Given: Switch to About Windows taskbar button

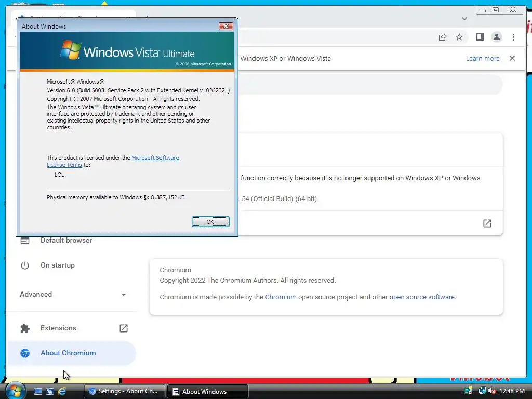Looking at the screenshot, I should tap(208, 391).
